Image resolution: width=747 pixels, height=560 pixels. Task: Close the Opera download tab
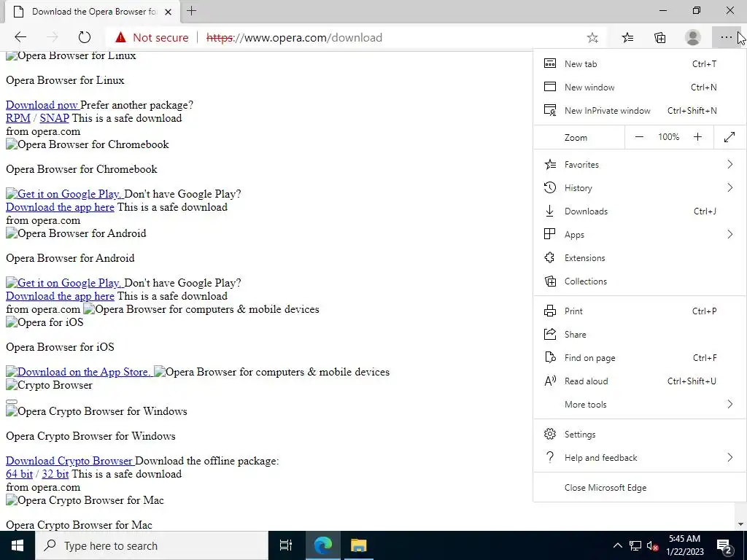point(168,12)
